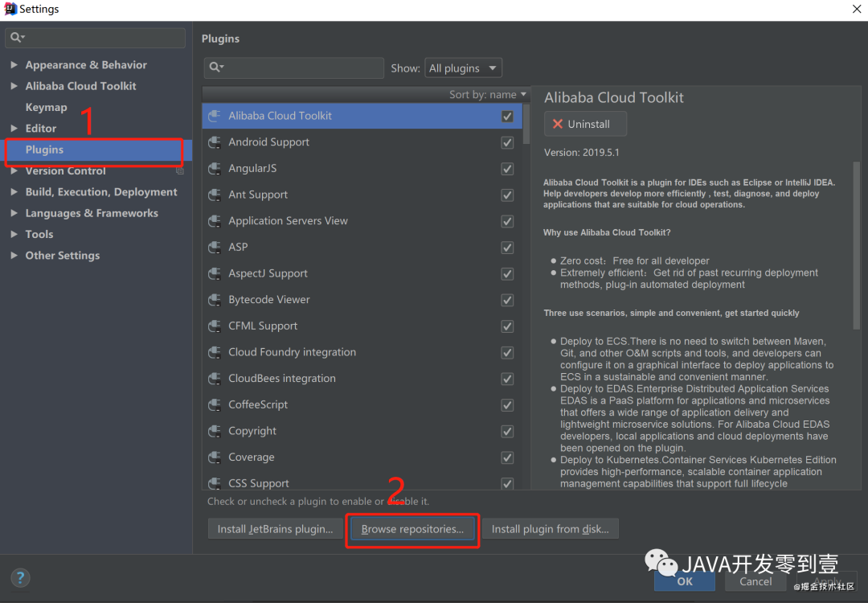Expand the Tools settings arrow
This screenshot has height=603, width=868.
(x=14, y=234)
